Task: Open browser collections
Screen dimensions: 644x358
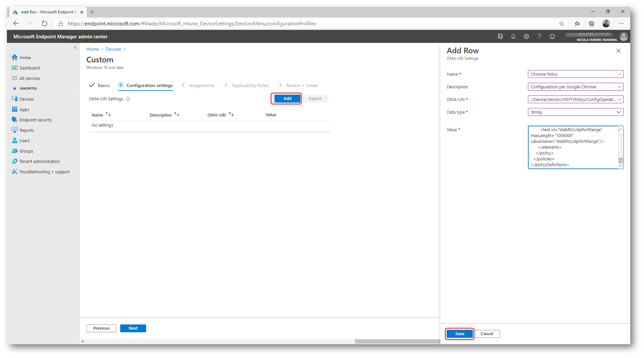Action: [592, 24]
